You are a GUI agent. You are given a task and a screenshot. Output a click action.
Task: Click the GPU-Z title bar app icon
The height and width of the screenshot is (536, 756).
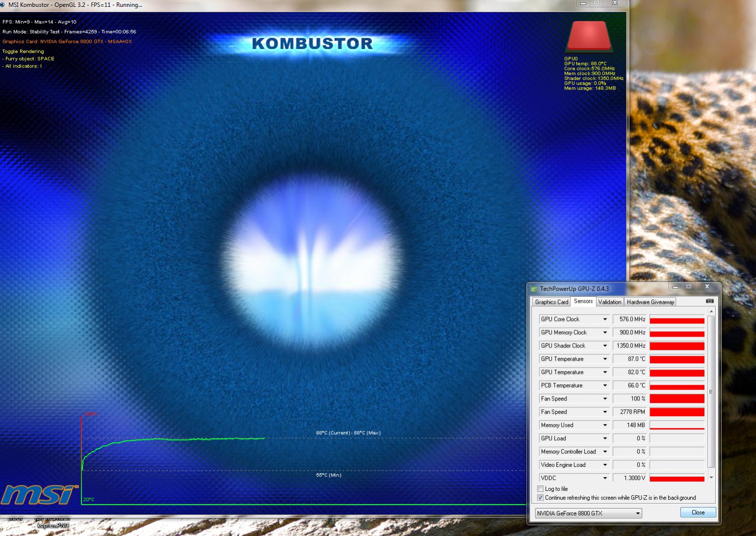(x=534, y=289)
